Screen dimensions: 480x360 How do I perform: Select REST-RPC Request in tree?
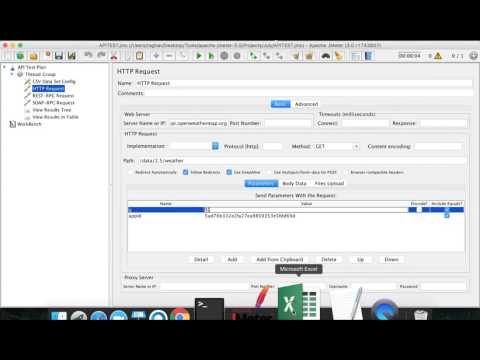(x=53, y=96)
